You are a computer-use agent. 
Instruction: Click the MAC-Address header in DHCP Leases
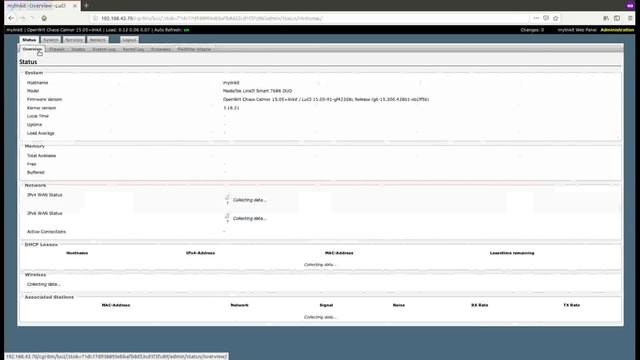tap(339, 253)
